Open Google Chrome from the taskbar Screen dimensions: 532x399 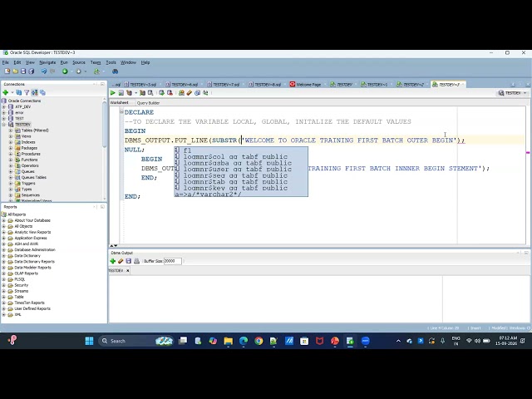[x=259, y=341]
